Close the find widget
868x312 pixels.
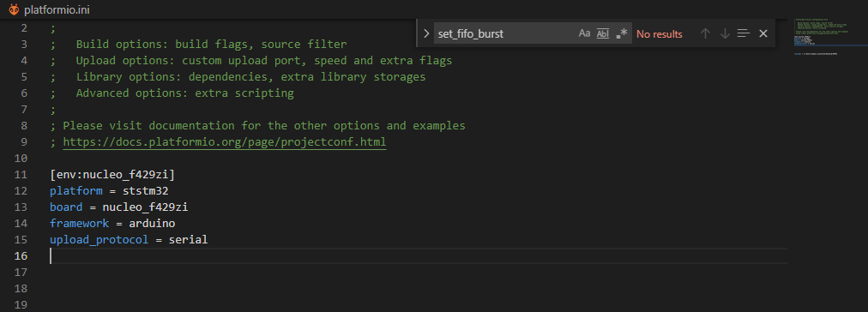point(763,33)
